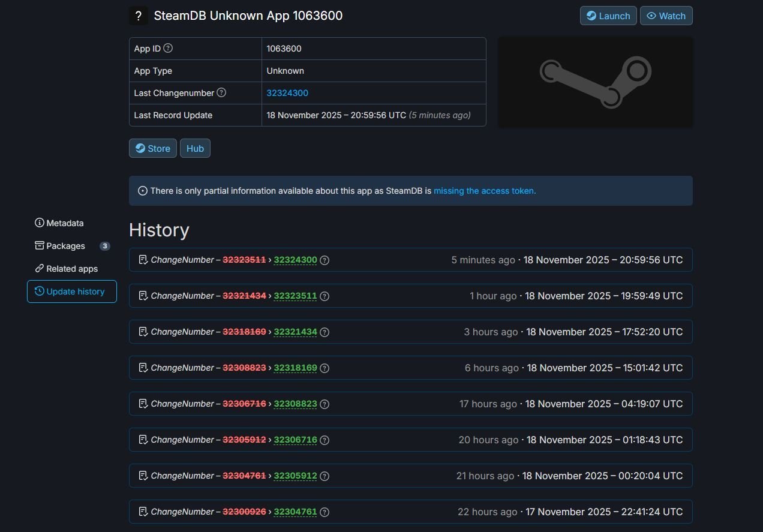Open changelog link 32318169 in the history list
Image resolution: width=763 pixels, height=532 pixels.
(x=296, y=368)
